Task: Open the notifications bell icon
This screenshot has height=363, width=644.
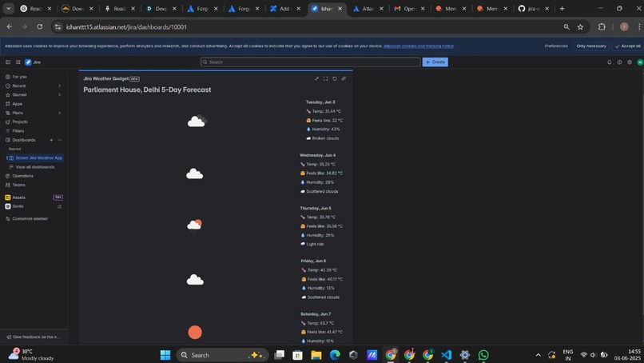Action: coord(609,62)
